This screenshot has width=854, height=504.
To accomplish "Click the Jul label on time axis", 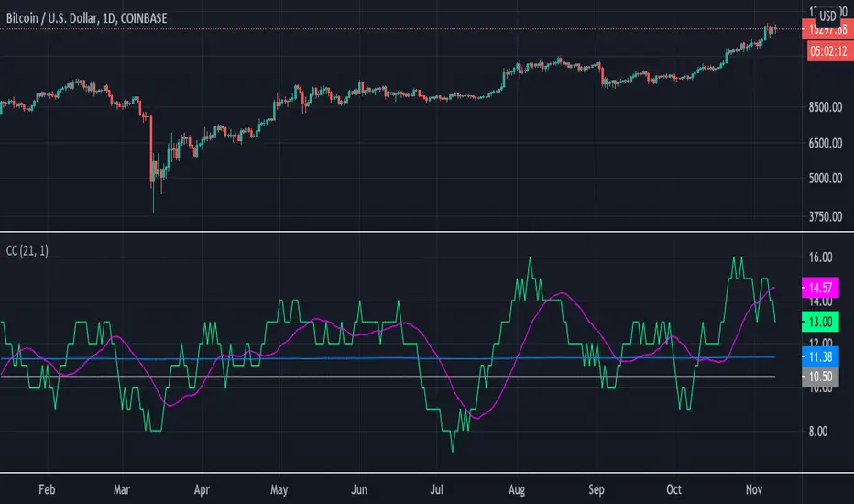I will coord(436,489).
